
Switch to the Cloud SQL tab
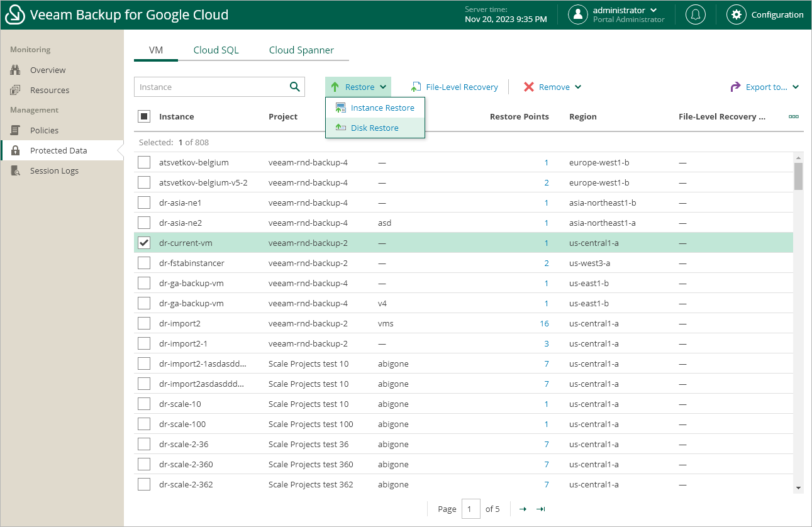pos(216,50)
